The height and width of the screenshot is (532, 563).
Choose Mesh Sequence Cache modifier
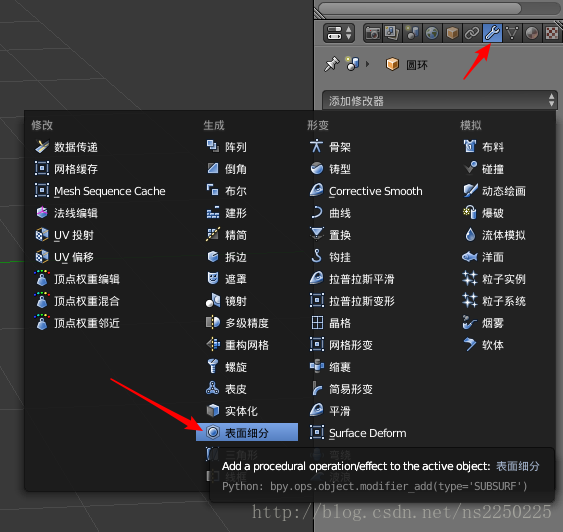click(x=101, y=191)
